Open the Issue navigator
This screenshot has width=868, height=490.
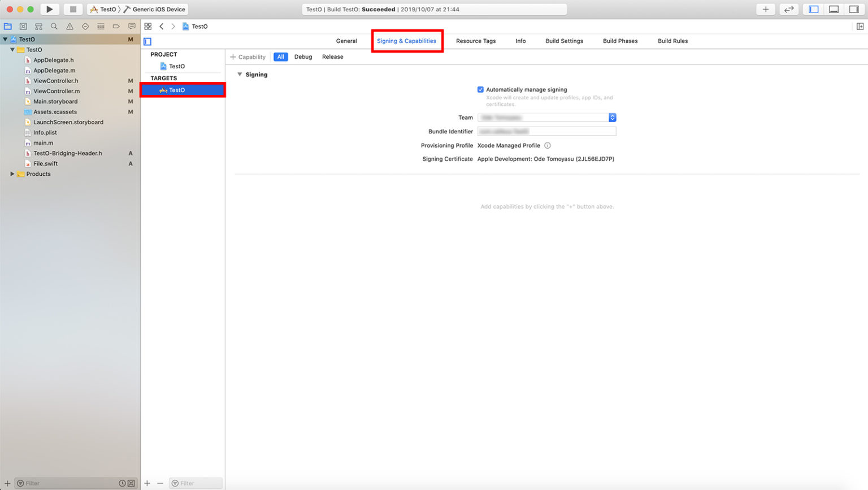point(69,26)
